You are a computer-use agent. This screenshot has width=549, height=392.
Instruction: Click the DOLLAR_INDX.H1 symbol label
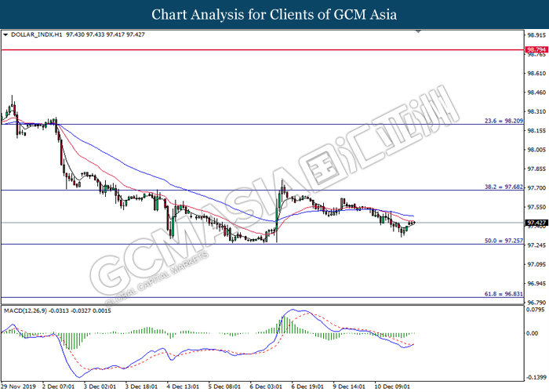(35, 35)
